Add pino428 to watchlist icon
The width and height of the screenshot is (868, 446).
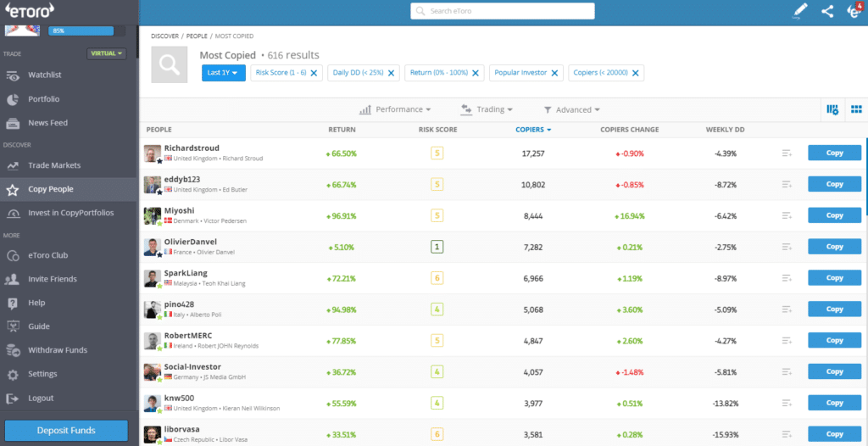tap(787, 309)
